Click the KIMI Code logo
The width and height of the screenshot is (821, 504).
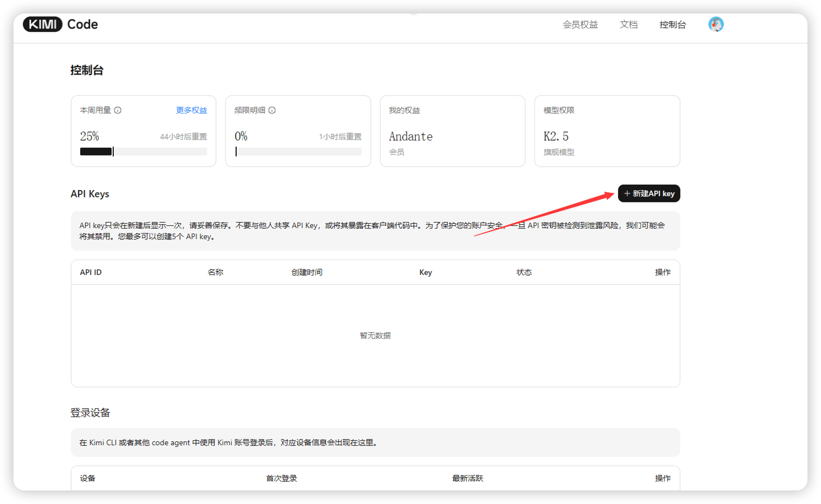[60, 24]
